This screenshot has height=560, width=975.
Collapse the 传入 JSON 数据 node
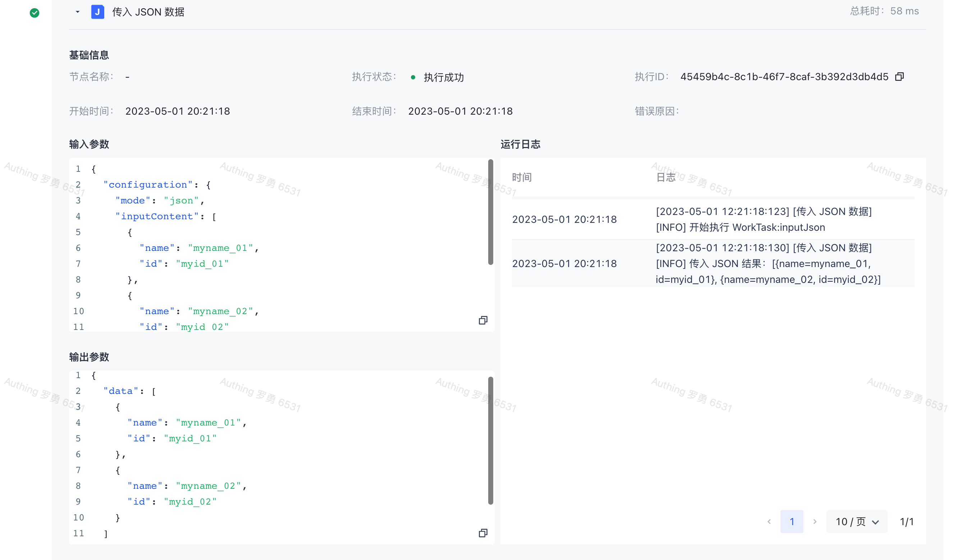(78, 12)
